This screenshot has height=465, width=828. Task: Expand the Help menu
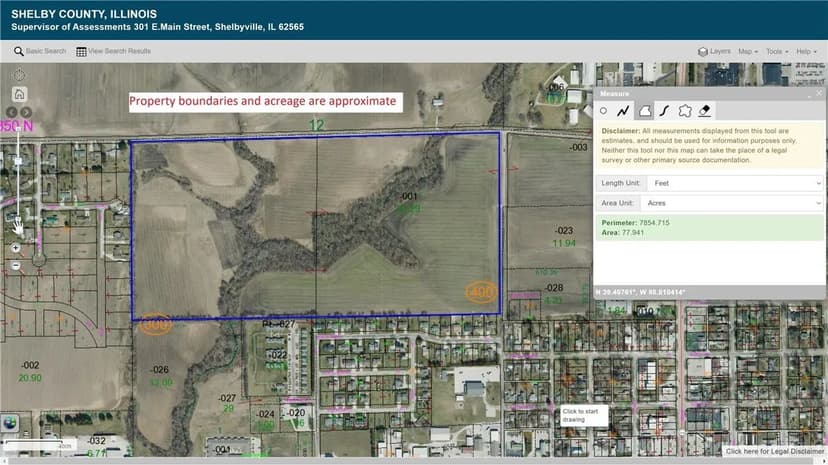pyautogui.click(x=806, y=51)
